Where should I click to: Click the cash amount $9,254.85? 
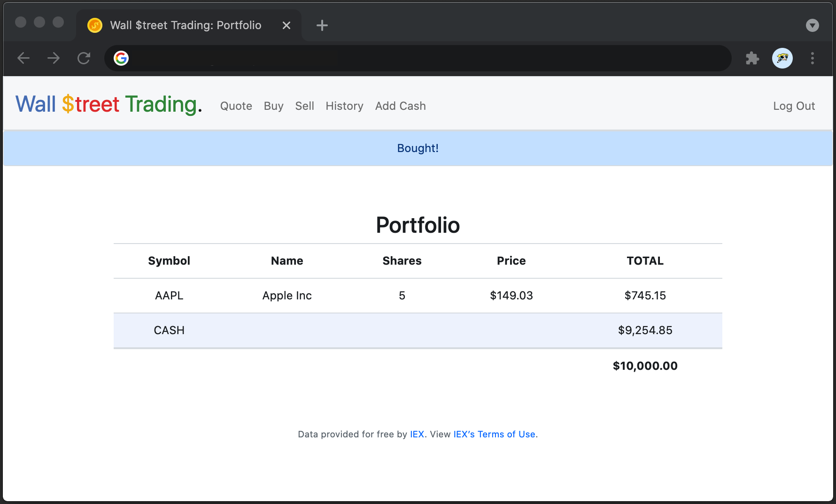(645, 330)
